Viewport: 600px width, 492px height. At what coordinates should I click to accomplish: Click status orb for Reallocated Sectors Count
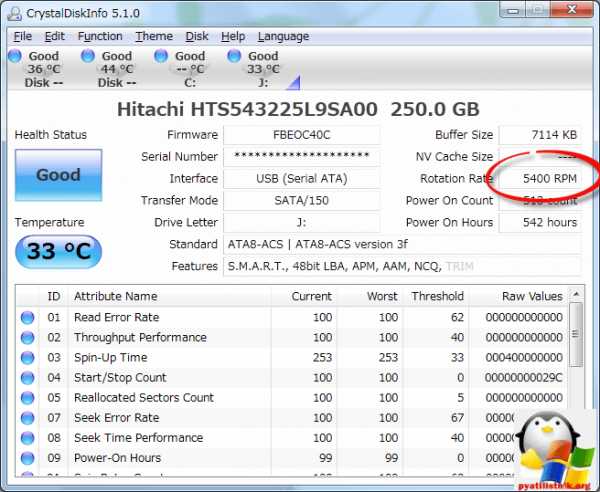click(28, 398)
